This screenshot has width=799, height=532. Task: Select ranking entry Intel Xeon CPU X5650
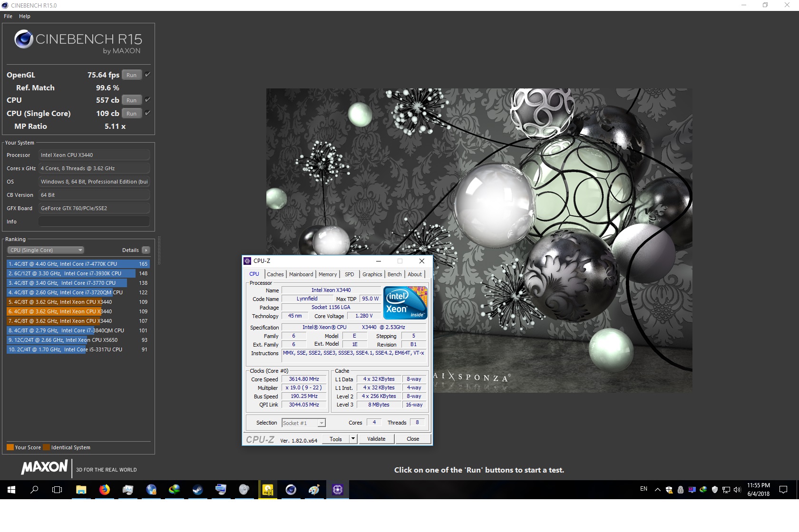point(78,340)
